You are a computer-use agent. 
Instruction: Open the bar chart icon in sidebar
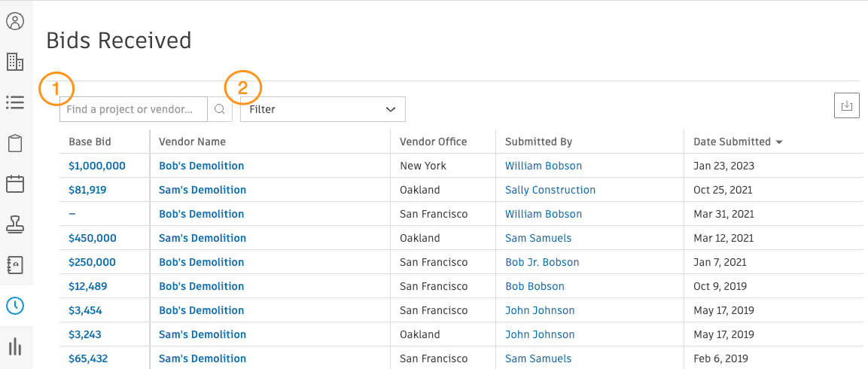click(x=15, y=346)
